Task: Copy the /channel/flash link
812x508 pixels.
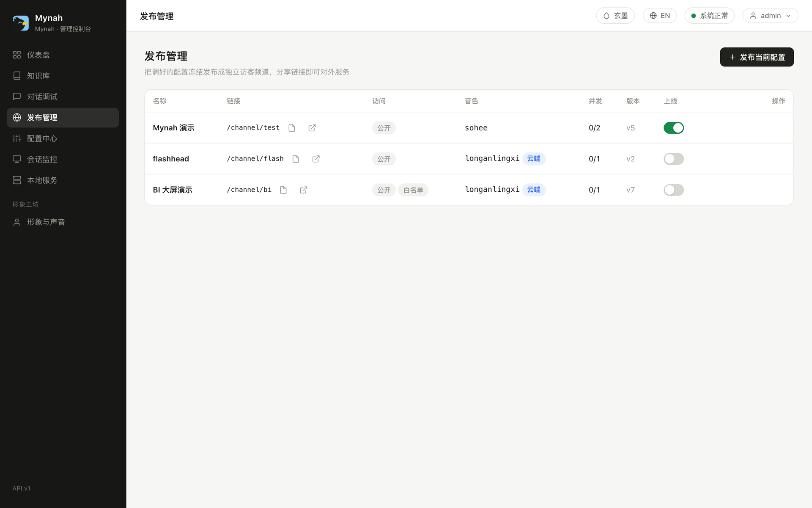Action: 296,159
